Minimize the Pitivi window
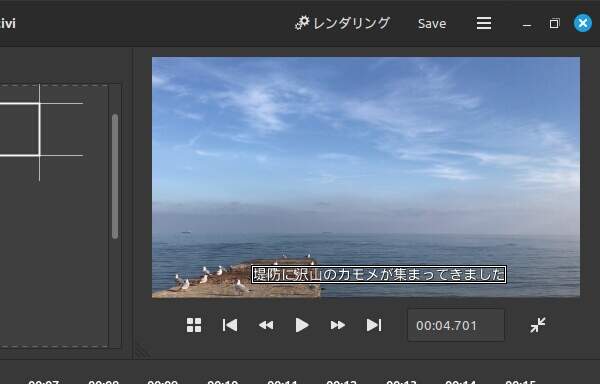The image size is (600, 384). click(527, 24)
